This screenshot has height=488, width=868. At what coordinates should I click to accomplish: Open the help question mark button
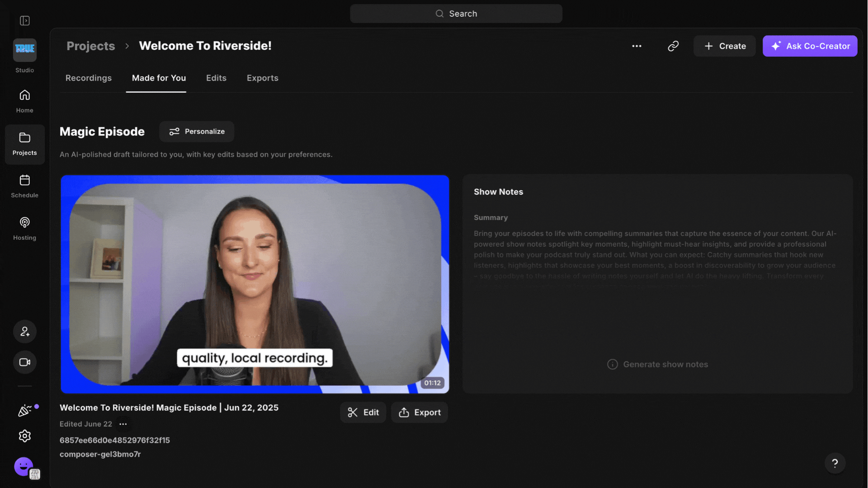pyautogui.click(x=835, y=463)
